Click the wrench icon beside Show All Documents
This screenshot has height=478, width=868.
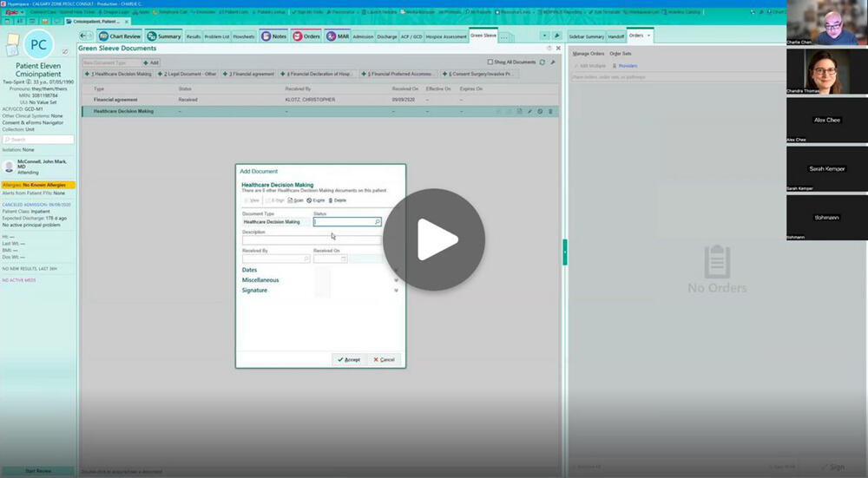click(x=552, y=62)
